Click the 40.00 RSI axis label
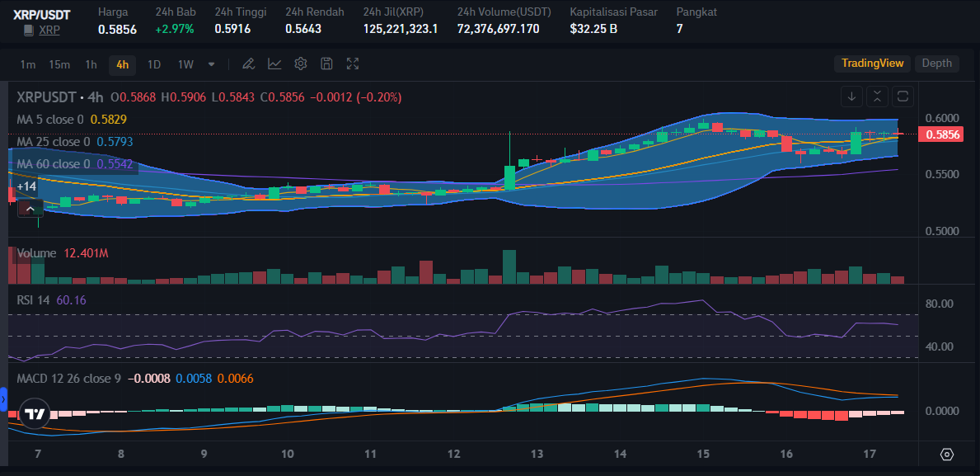 coord(938,346)
